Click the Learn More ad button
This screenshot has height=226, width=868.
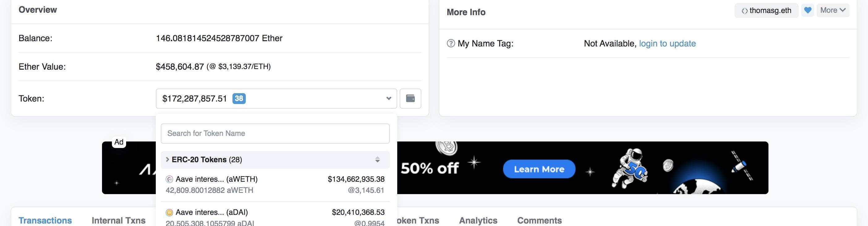(539, 169)
